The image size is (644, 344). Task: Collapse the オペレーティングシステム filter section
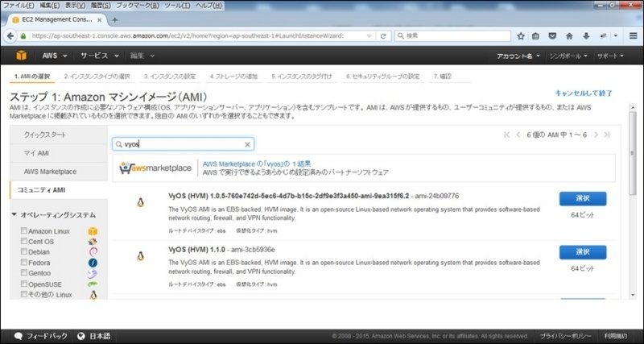14,215
